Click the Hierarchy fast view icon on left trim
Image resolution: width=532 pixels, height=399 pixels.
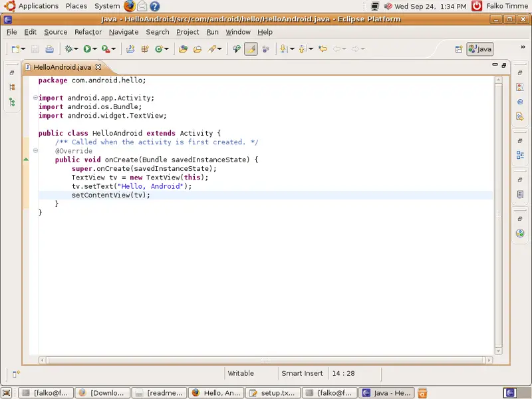12,102
